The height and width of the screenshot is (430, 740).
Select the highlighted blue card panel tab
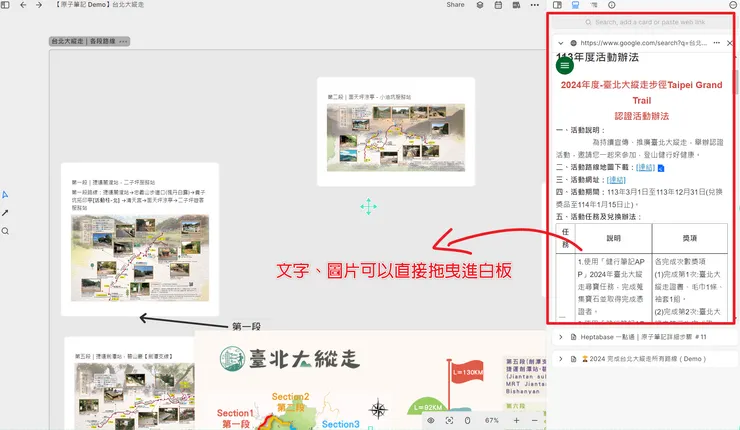(575, 5)
